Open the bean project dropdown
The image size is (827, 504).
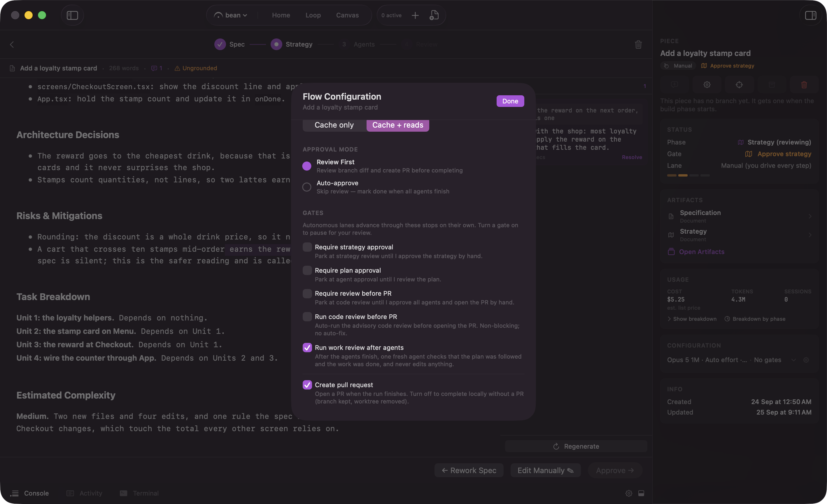231,15
